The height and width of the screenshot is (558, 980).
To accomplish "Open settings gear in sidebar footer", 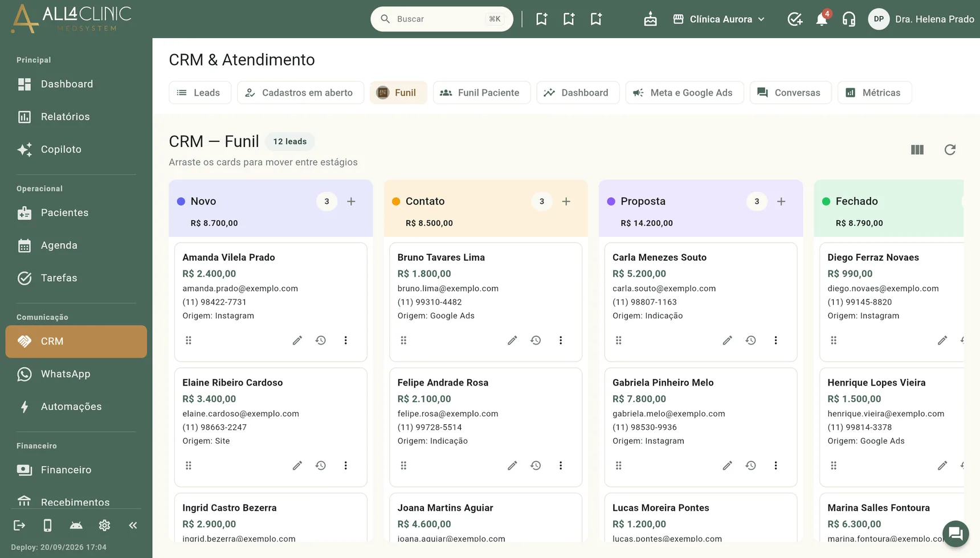I will pos(104,526).
